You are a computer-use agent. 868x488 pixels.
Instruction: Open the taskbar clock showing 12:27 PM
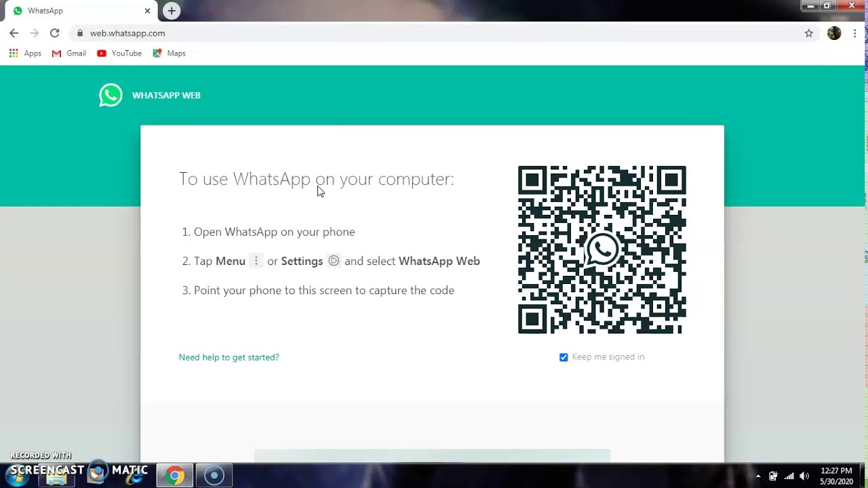point(836,476)
